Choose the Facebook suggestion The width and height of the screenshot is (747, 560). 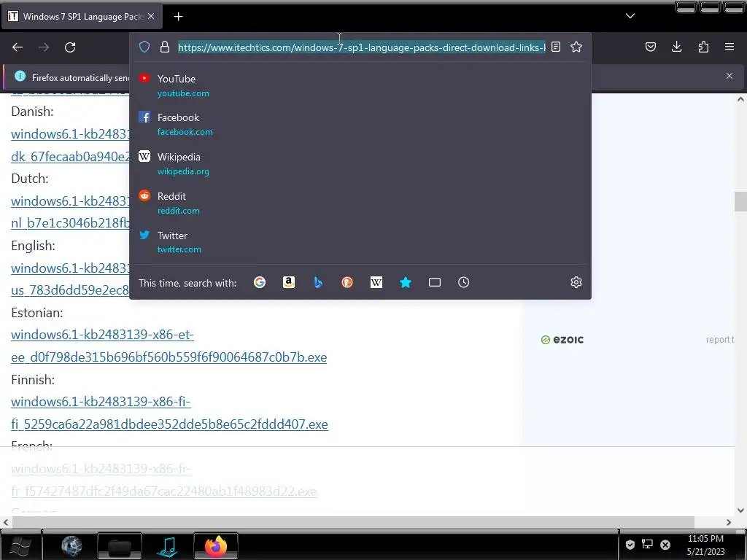coord(360,124)
